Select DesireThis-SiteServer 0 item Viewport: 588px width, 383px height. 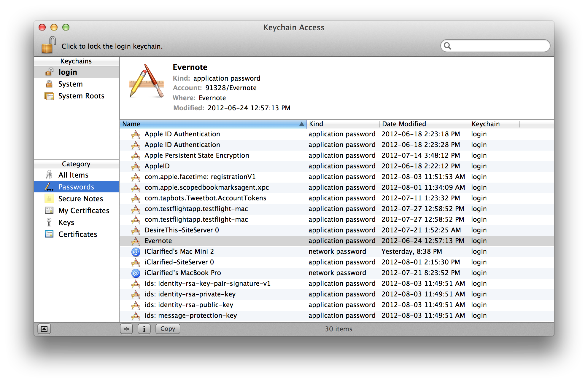click(x=337, y=230)
